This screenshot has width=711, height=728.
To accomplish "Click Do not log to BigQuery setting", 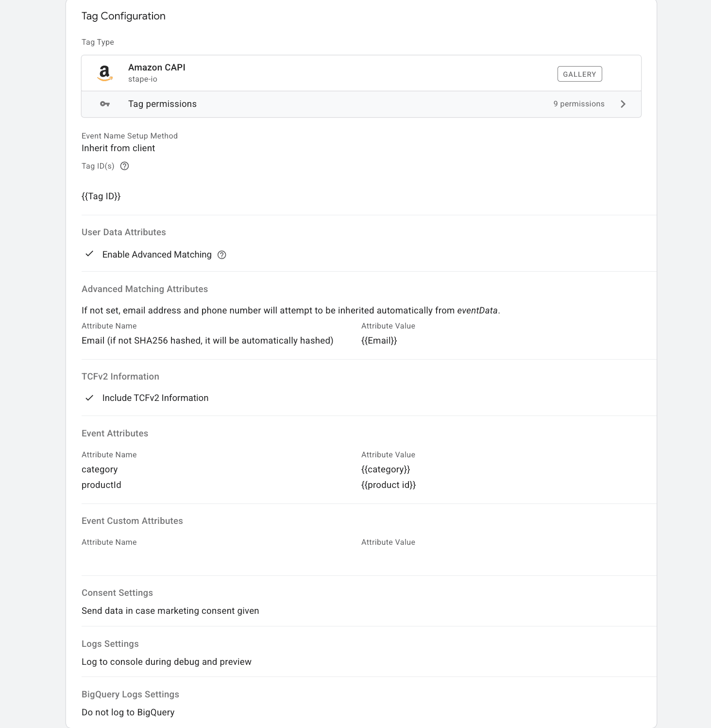I will pyautogui.click(x=128, y=712).
